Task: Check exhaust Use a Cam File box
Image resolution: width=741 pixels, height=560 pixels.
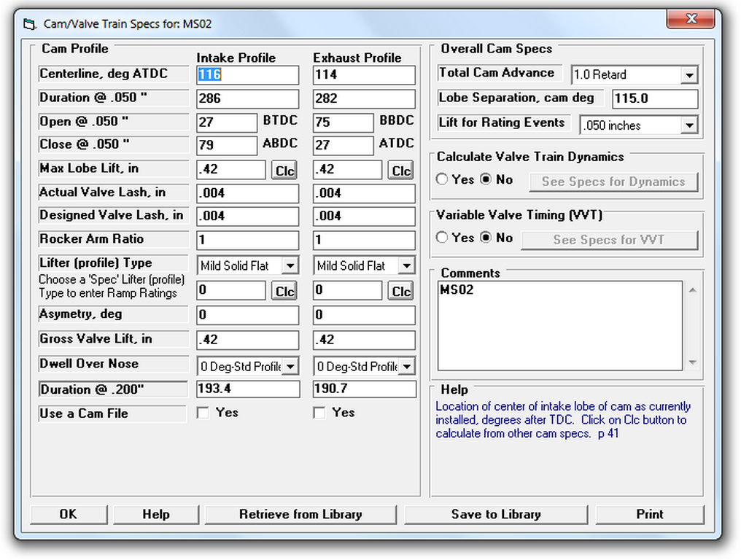Action: point(319,413)
